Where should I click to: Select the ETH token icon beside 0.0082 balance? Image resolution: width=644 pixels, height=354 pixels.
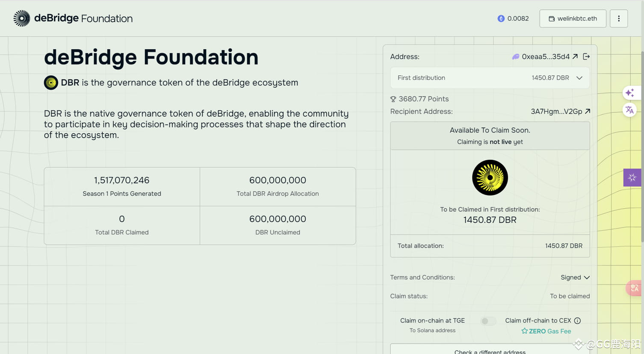[501, 18]
